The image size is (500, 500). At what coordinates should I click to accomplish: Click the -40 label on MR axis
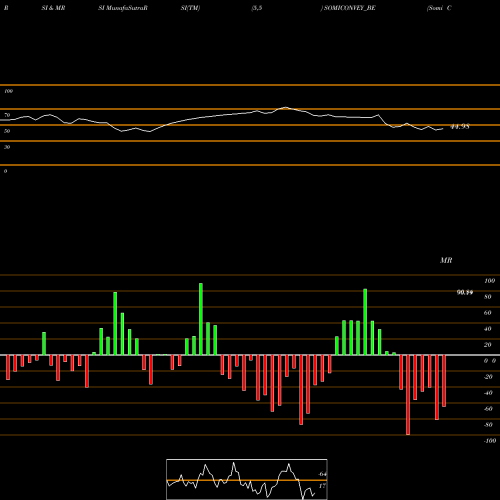[x=488, y=393]
